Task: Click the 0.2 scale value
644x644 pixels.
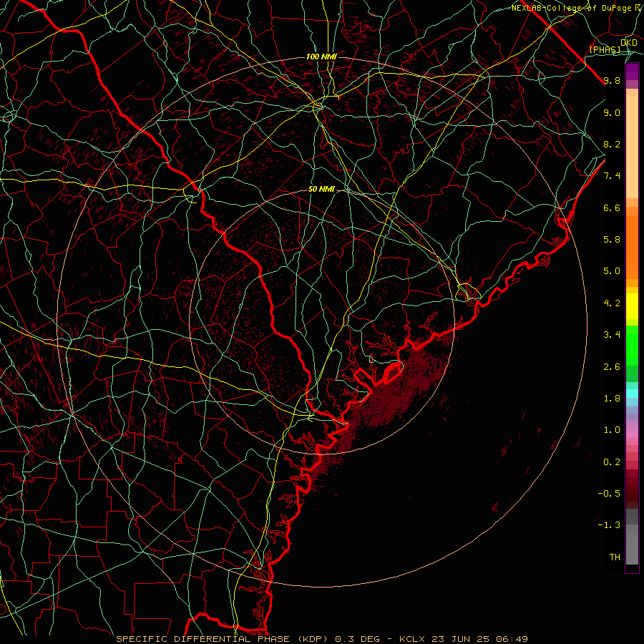Action: [x=612, y=462]
